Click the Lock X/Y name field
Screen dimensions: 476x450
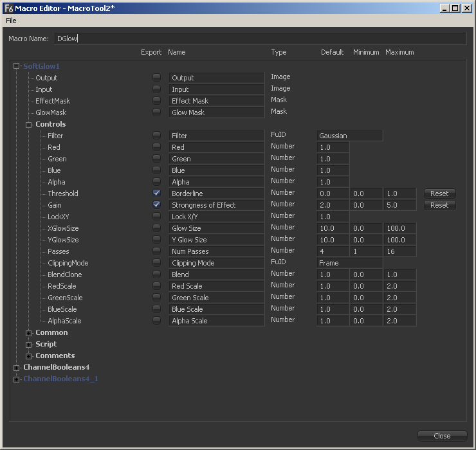[216, 217]
